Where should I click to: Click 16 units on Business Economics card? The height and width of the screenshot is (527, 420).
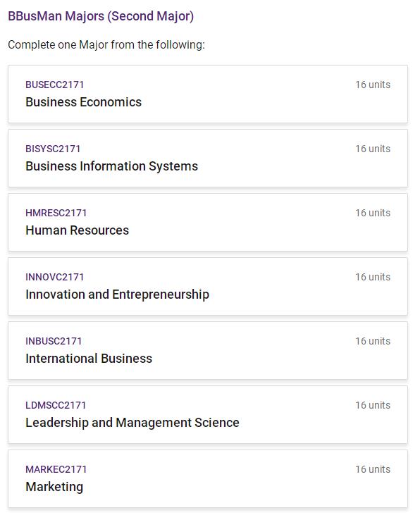click(373, 85)
